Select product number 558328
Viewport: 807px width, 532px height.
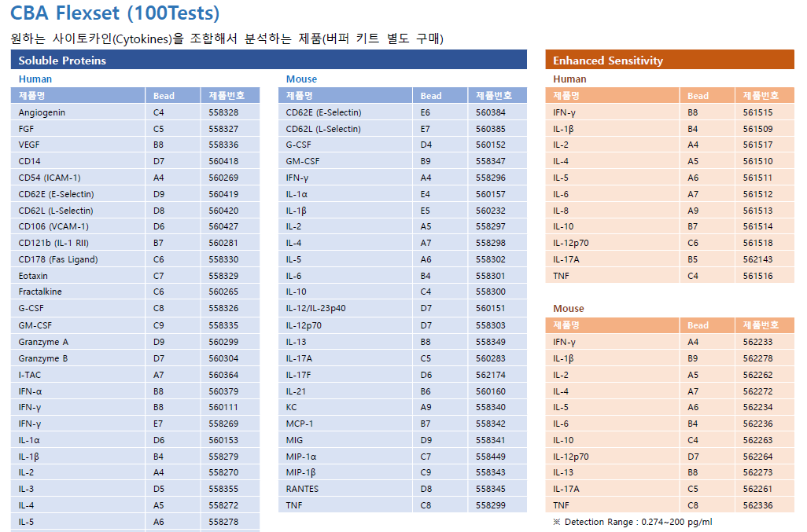point(223,112)
